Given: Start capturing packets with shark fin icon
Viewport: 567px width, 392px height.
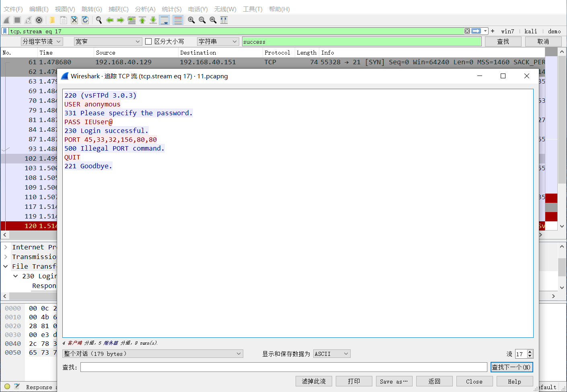Looking at the screenshot, I should pos(6,20).
